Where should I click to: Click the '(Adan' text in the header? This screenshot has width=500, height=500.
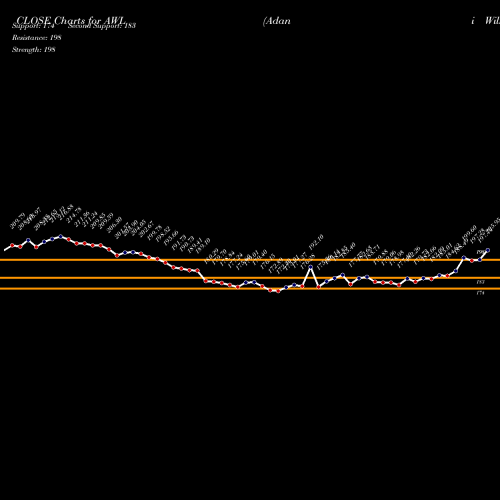coord(277,21)
